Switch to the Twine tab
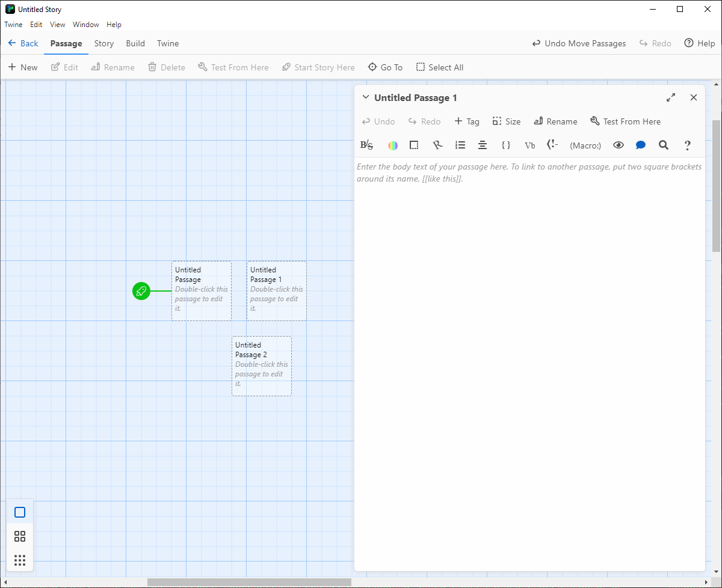Image resolution: width=722 pixels, height=588 pixels. point(168,43)
